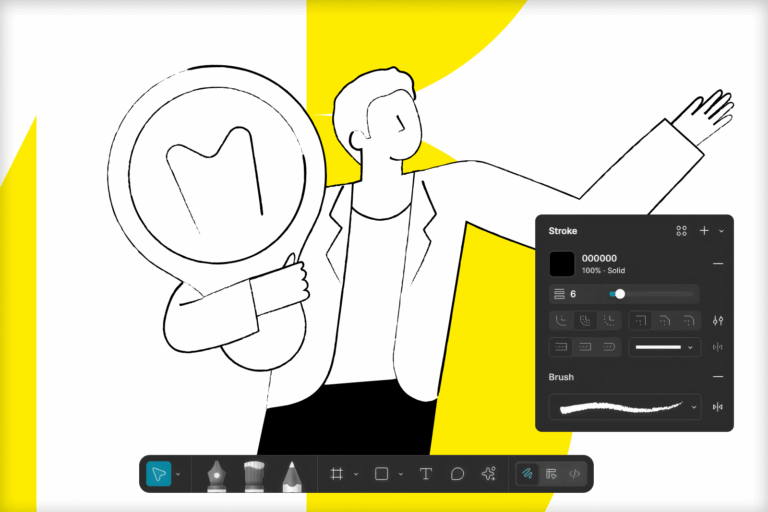Click the stroke weight lines icon
The width and height of the screenshot is (768, 512).
tap(559, 294)
